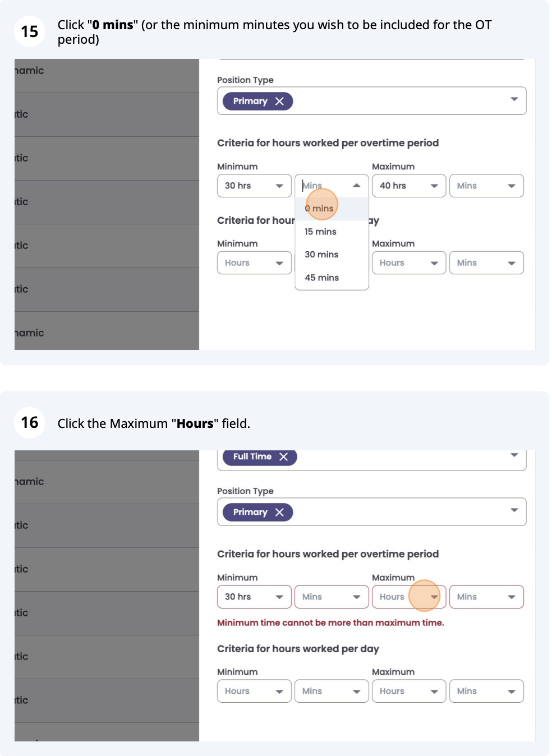This screenshot has width=552, height=756.
Task: Remove the Primary tag in step 15
Action: 279,102
